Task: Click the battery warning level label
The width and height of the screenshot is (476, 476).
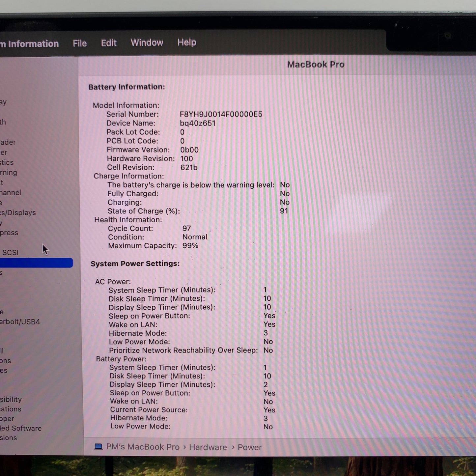Action: (191, 185)
